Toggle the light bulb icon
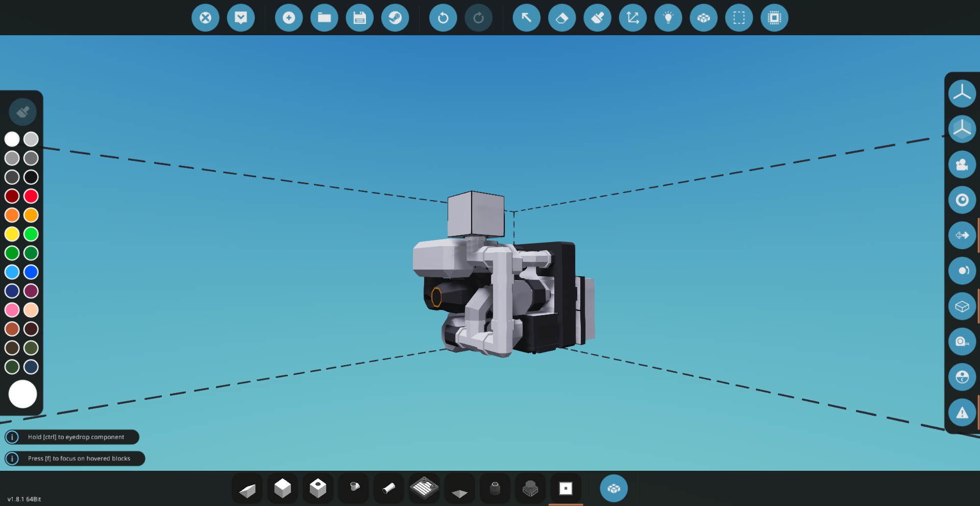 668,18
